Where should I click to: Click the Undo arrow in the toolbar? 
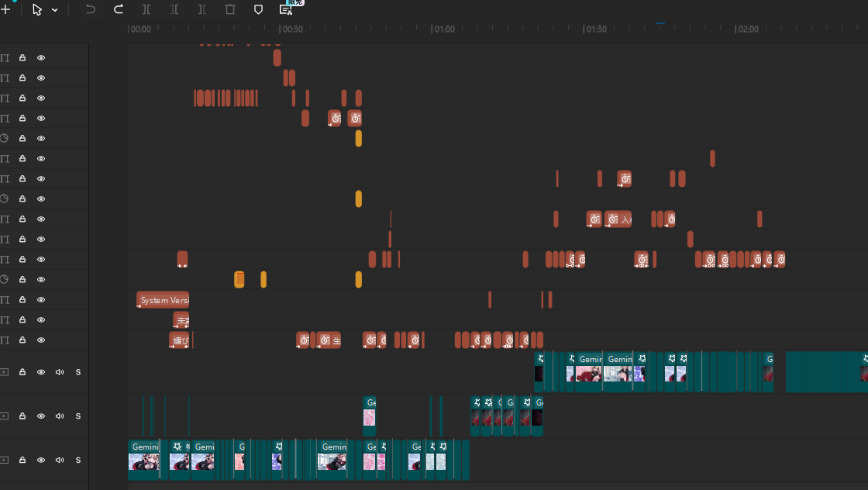point(91,9)
